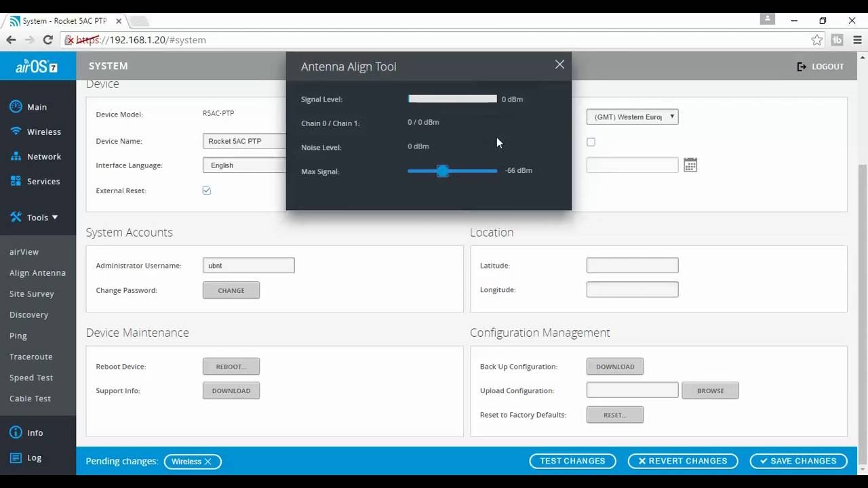Open the Log icon in sidebar
The image size is (868, 488).
[16, 457]
